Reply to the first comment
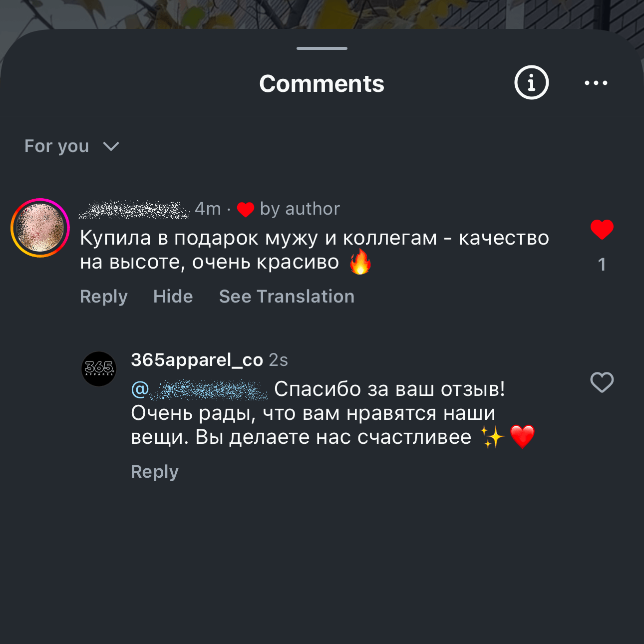Viewport: 644px width, 644px height. click(x=104, y=297)
